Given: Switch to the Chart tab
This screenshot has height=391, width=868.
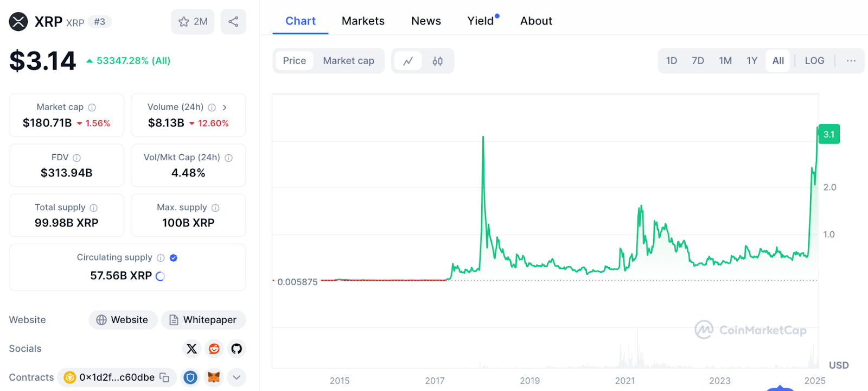Looking at the screenshot, I should [x=301, y=21].
